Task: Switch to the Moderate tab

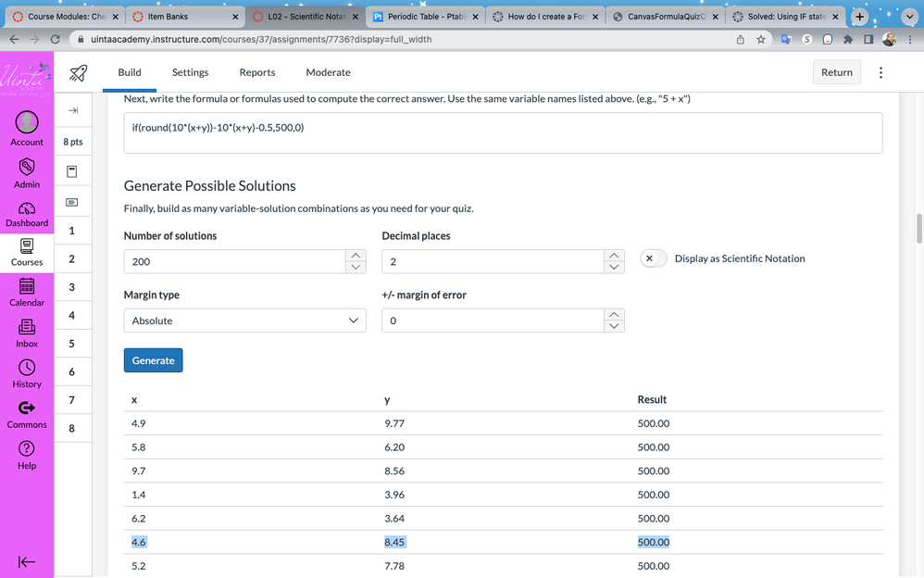Action: (x=328, y=72)
